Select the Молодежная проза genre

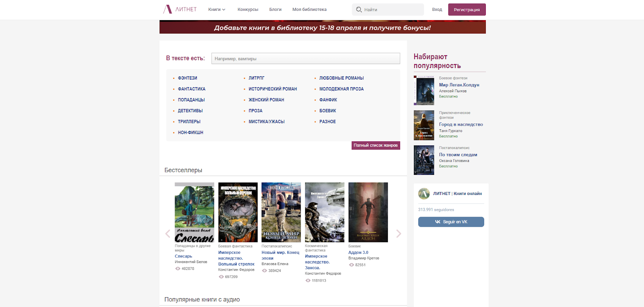[x=342, y=89]
